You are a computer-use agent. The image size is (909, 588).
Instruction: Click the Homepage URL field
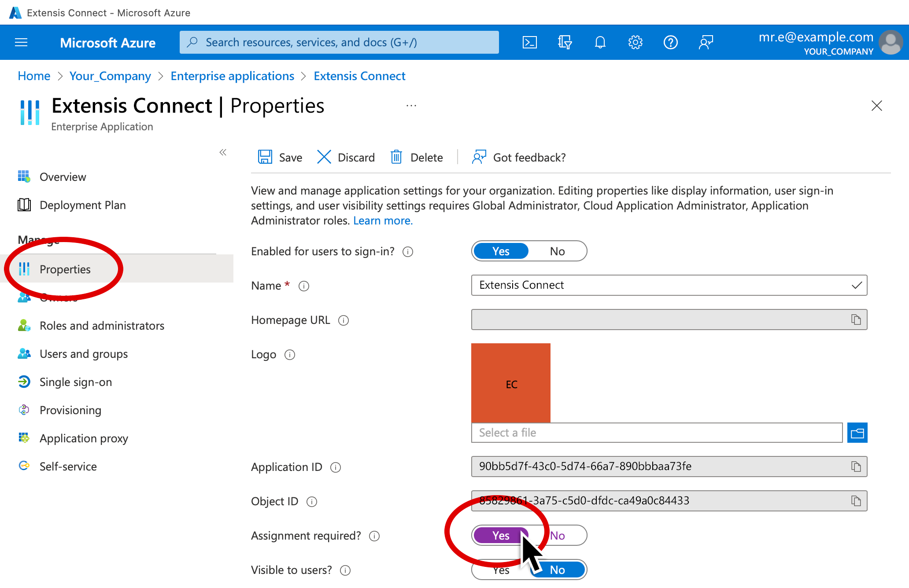coord(669,320)
